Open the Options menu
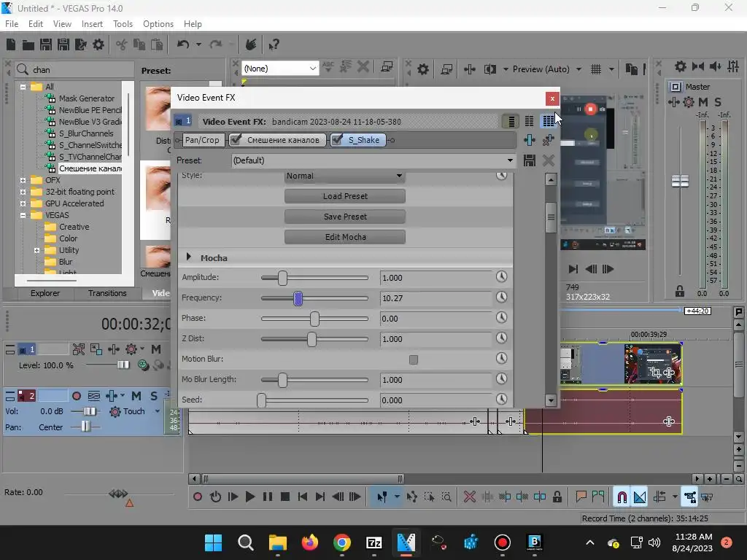The height and width of the screenshot is (560, 747). (158, 24)
